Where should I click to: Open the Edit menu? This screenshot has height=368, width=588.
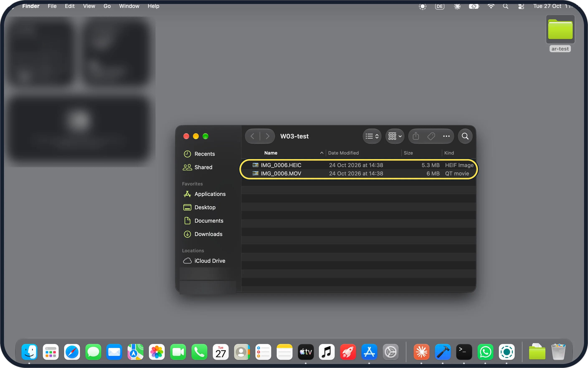(x=70, y=6)
